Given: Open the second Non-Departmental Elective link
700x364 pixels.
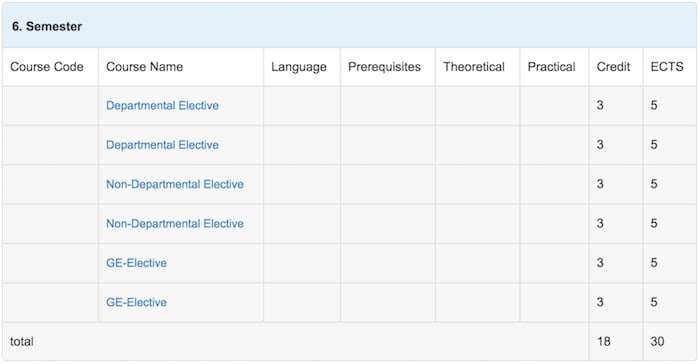Looking at the screenshot, I should (175, 223).
